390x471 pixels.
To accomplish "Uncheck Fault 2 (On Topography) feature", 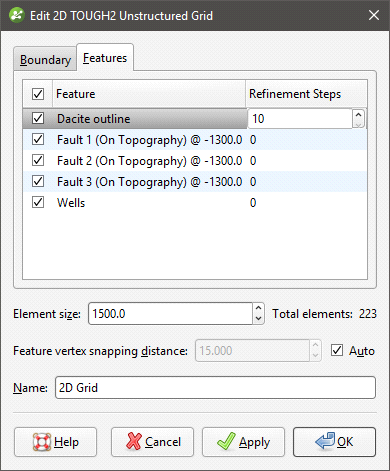I will [x=38, y=160].
